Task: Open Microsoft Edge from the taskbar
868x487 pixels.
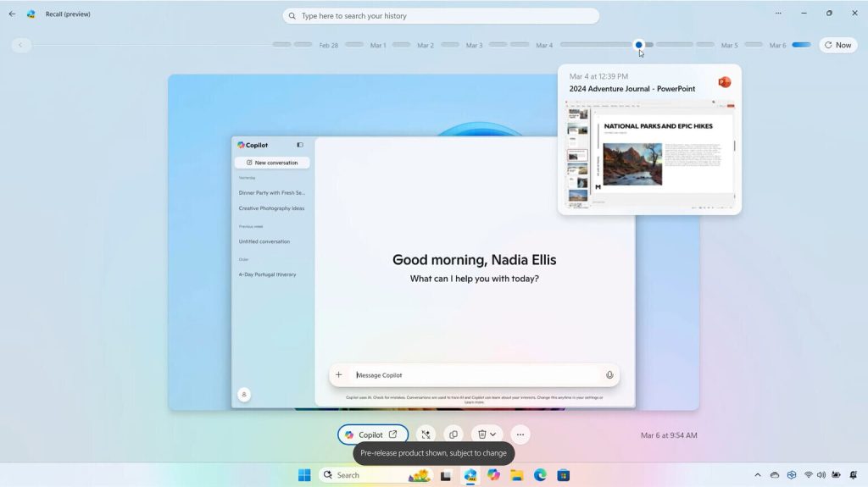Action: [540, 475]
